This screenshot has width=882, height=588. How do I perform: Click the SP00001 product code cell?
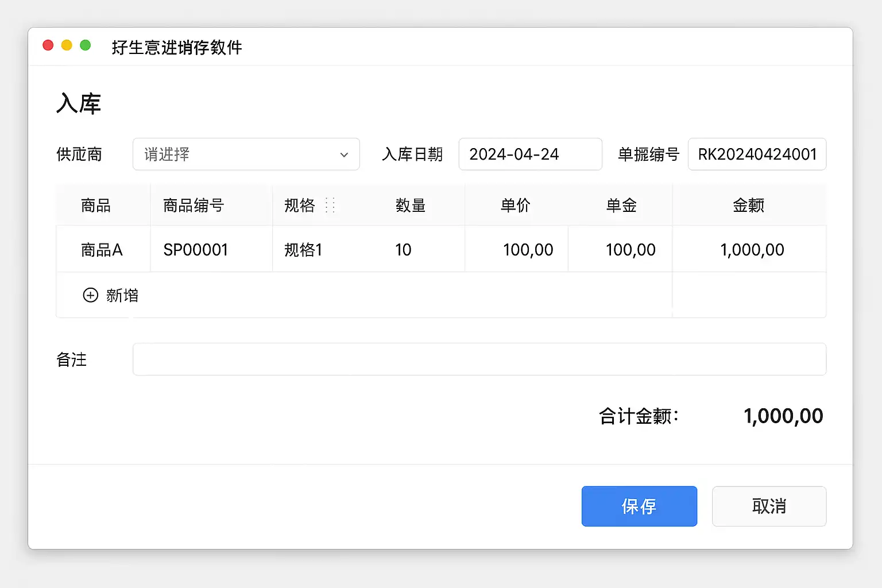click(x=196, y=250)
